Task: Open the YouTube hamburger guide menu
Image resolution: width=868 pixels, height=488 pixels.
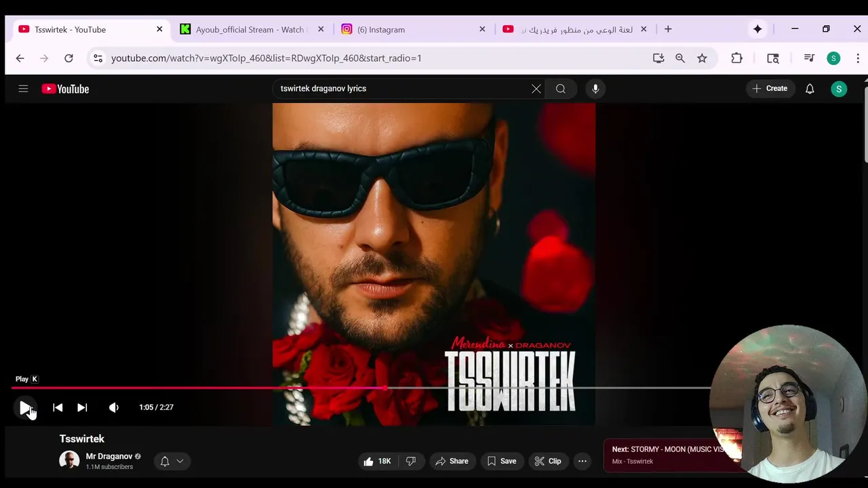Action: (x=23, y=89)
